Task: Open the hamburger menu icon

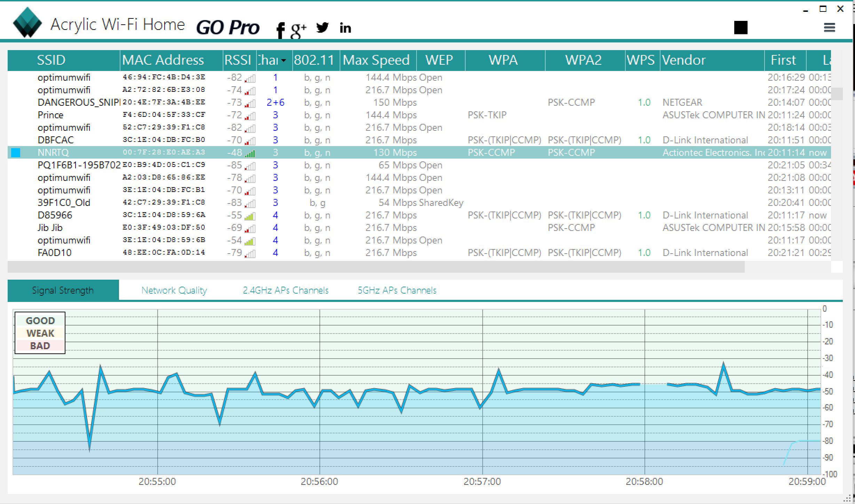Action: pos(830,27)
